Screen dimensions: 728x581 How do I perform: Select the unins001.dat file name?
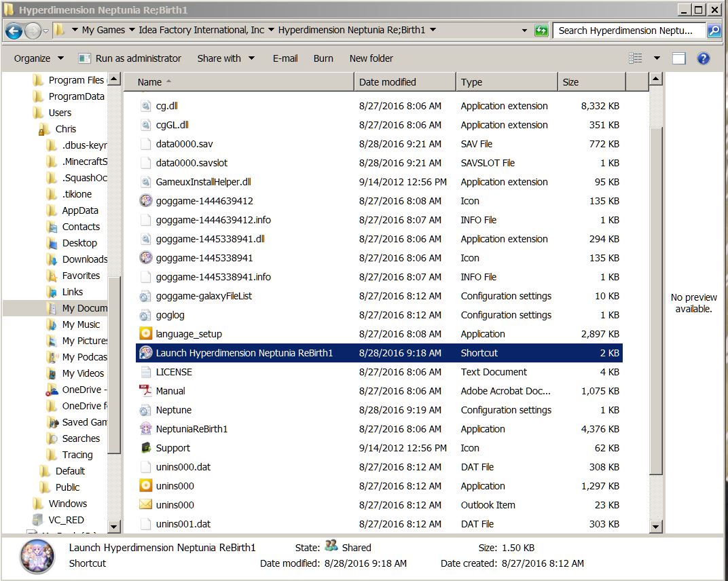tap(183, 524)
